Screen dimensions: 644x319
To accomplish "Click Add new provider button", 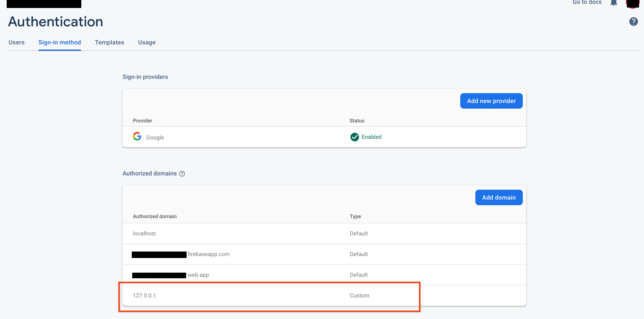I will click(491, 101).
